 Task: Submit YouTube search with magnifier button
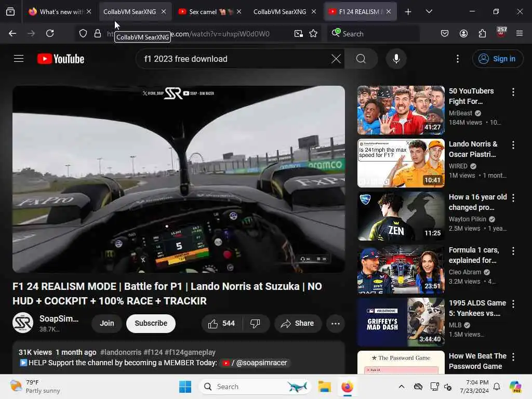point(361,59)
